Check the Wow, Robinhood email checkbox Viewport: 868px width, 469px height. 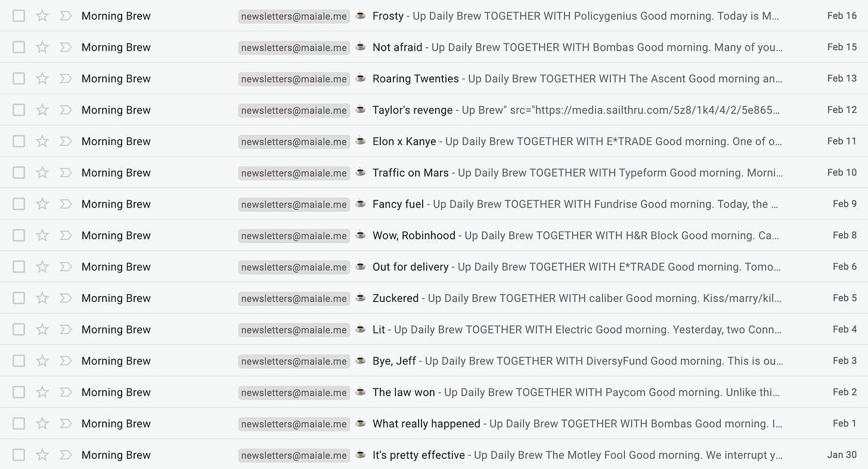click(19, 235)
